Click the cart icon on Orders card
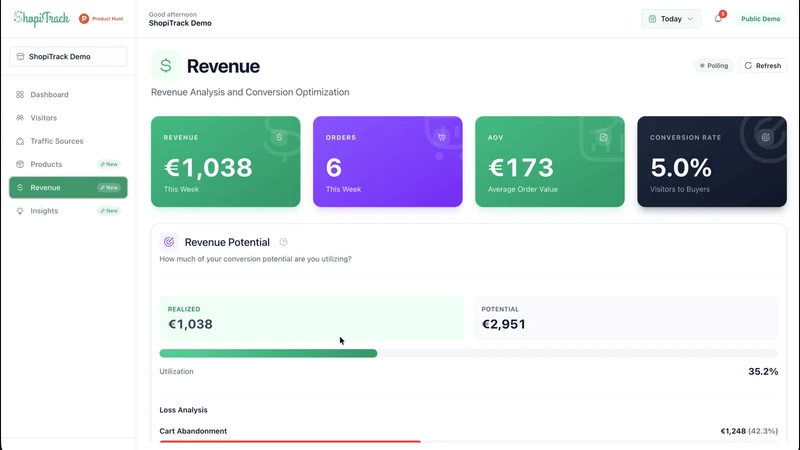Screen dimensions: 800x450 441,137
